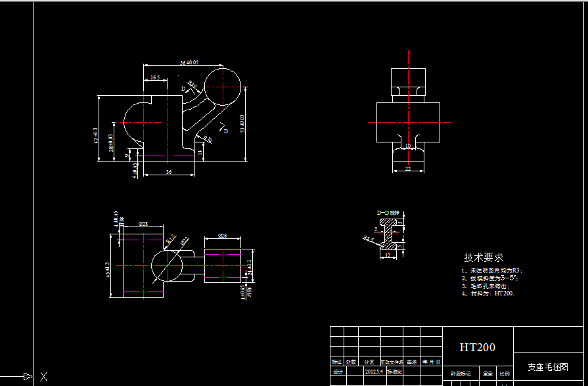Select the 45±1.3 vertical dimension

(107, 269)
